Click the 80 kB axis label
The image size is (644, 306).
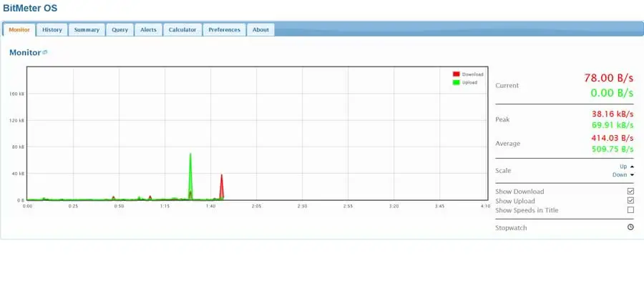[x=19, y=147]
